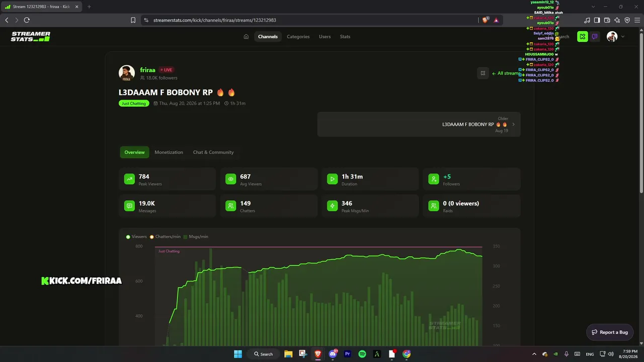Open a new browser tab
This screenshot has width=644, height=362.
pyautogui.click(x=89, y=7)
